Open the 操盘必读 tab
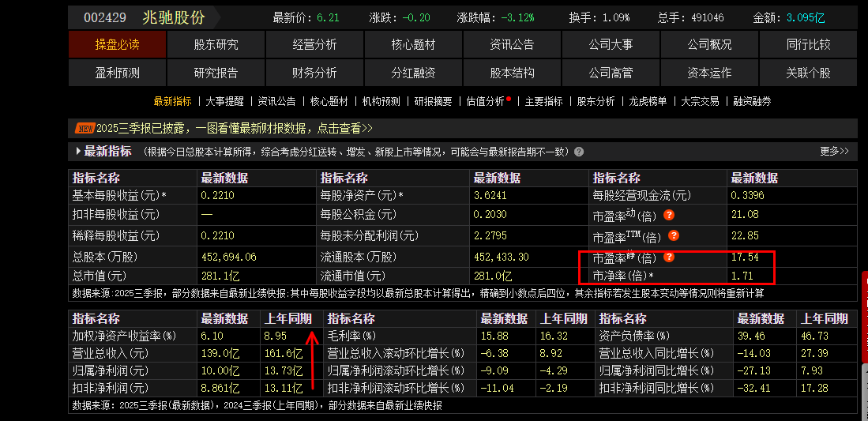The image size is (868, 421). [118, 44]
